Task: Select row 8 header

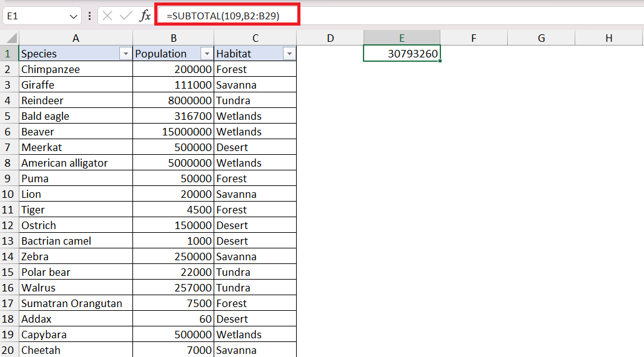Action: tap(7, 163)
